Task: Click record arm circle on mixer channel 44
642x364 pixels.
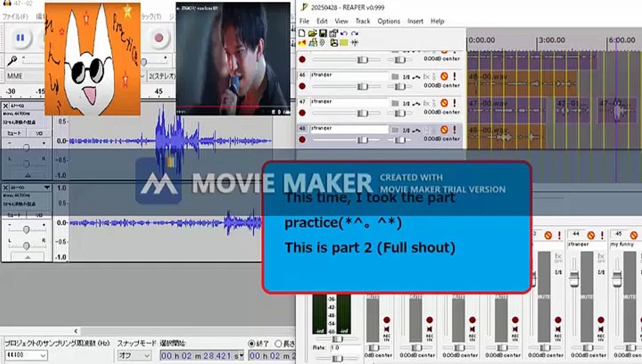Action: pyautogui.click(x=601, y=320)
